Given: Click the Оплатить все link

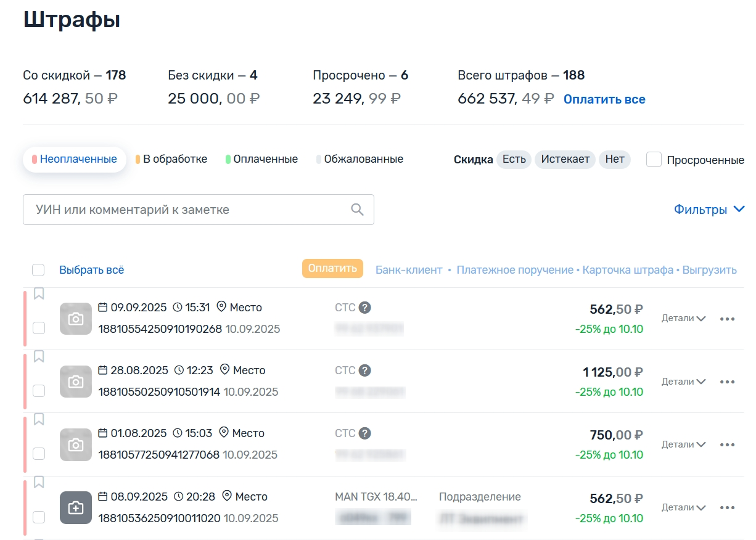Looking at the screenshot, I should click(604, 99).
